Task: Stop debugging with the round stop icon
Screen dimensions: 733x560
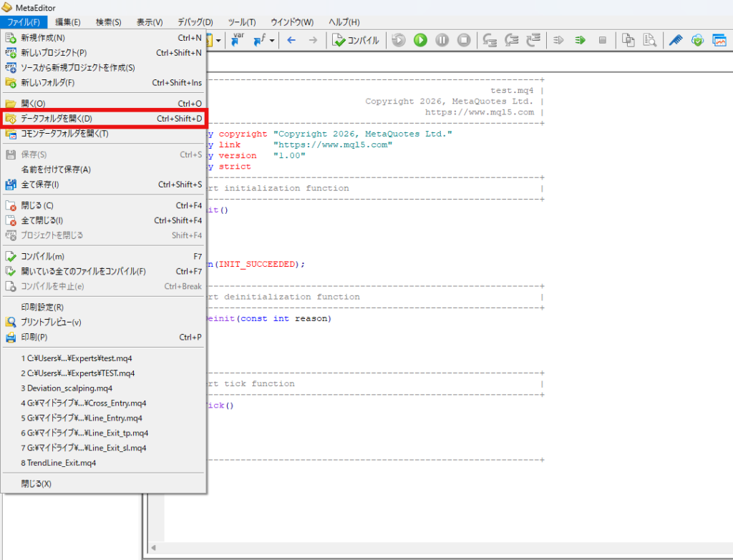Action: pyautogui.click(x=464, y=40)
